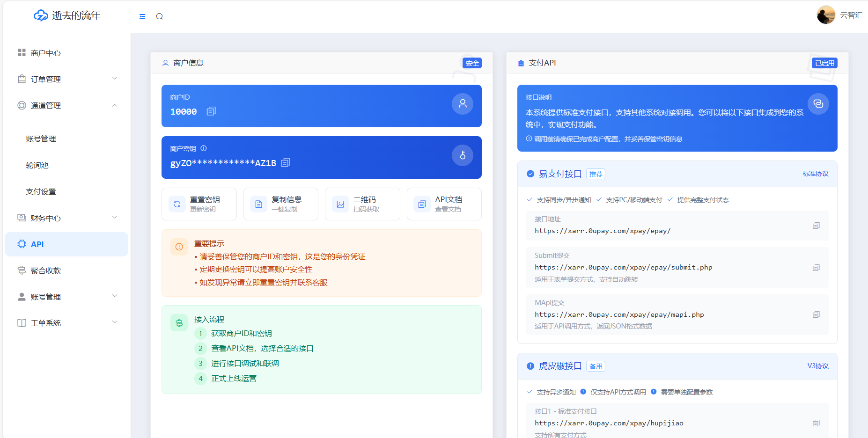Viewport: 868px width, 438px height.
Task: Open 账号管理 under 通道管理
Action: (41, 139)
